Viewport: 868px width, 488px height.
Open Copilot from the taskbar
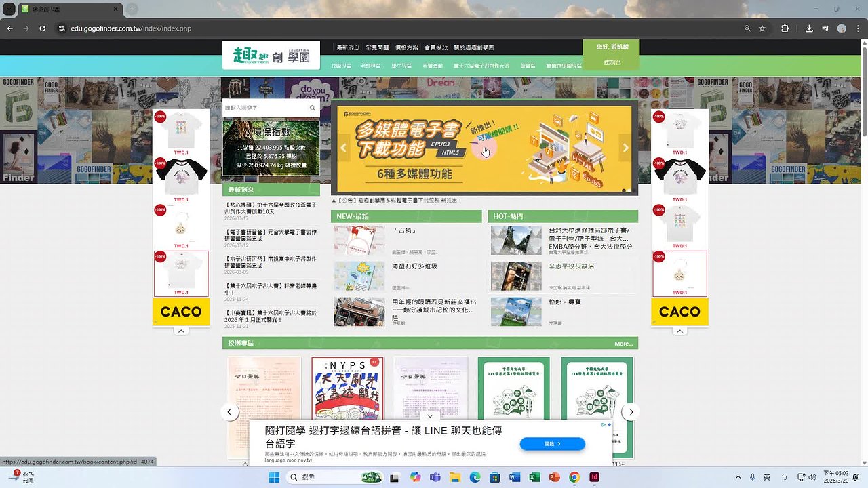tap(415, 477)
